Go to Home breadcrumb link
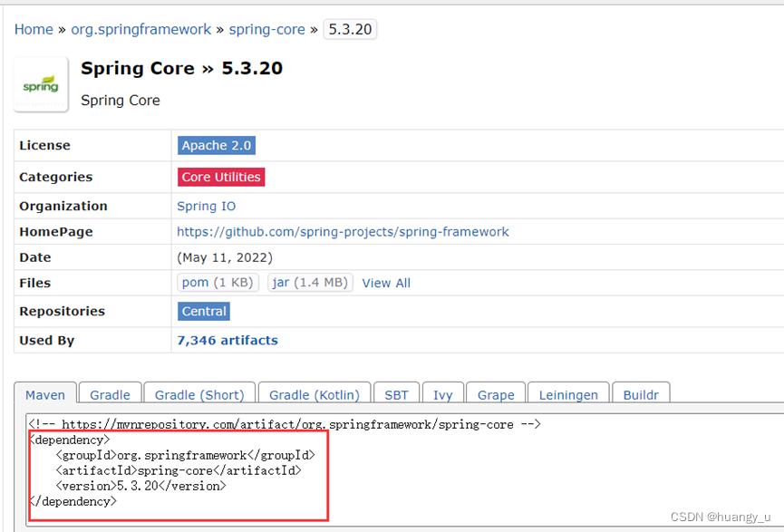Image resolution: width=784 pixels, height=532 pixels. pos(34,30)
